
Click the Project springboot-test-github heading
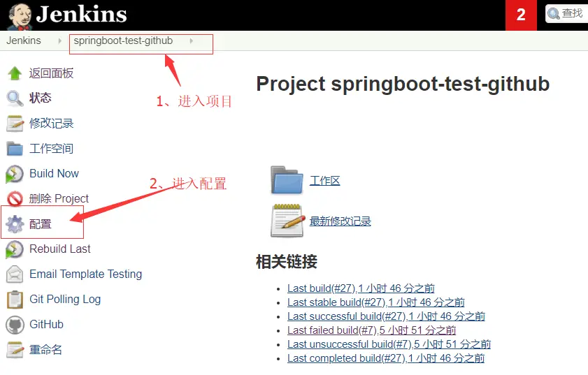[403, 84]
